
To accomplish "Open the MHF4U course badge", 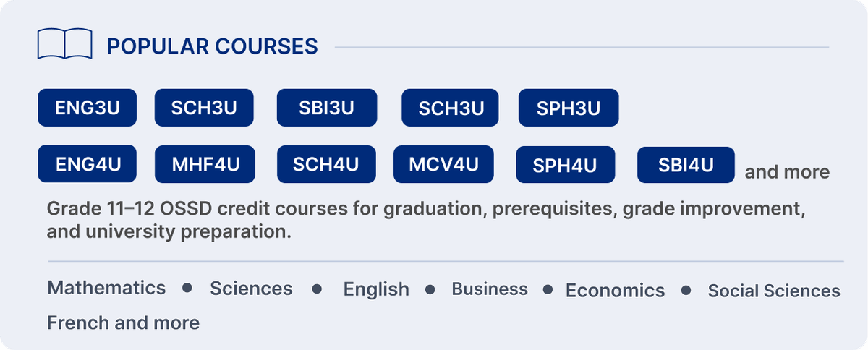I will point(205,164).
